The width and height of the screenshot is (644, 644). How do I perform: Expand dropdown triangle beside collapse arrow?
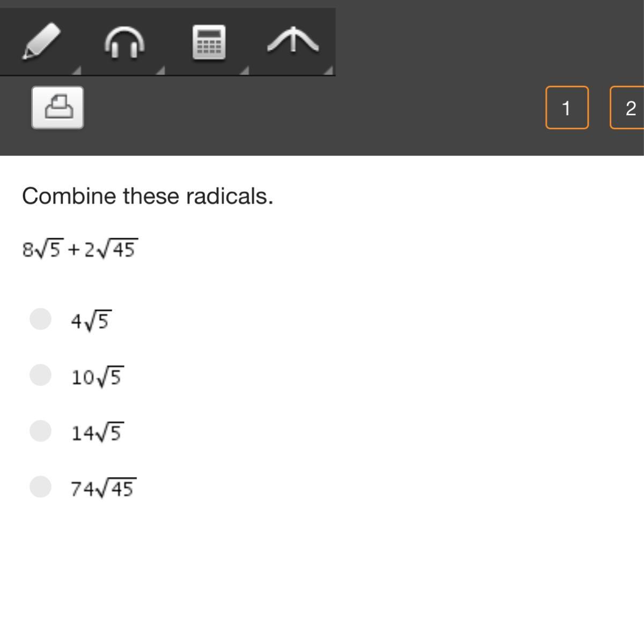coord(328,70)
